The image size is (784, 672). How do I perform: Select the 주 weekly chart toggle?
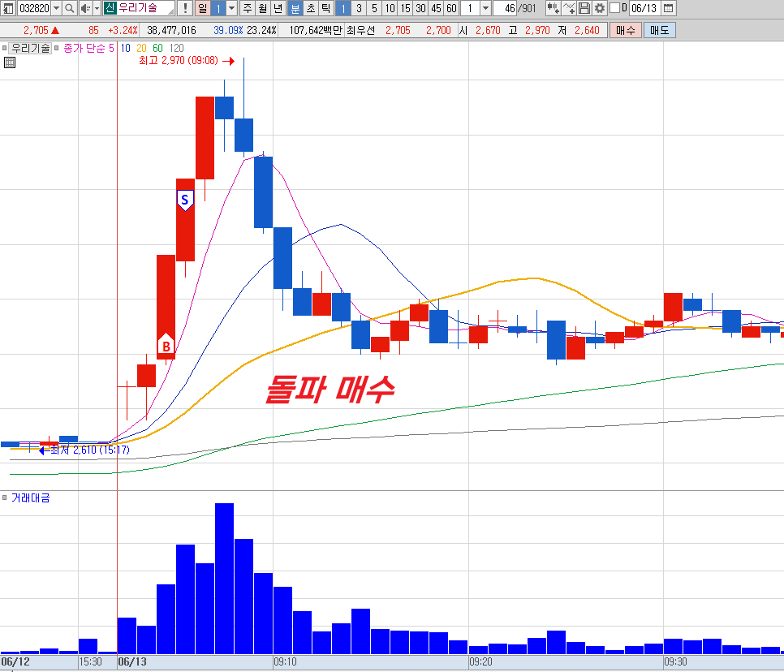coord(248,8)
